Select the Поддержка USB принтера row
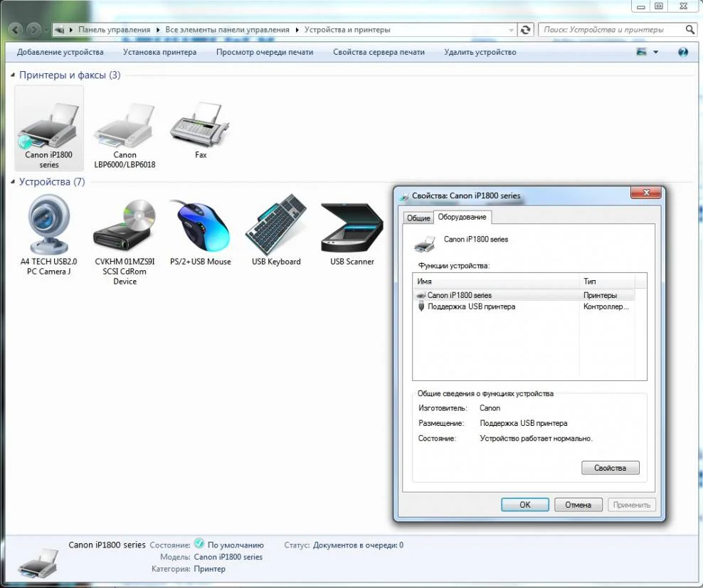 [524, 306]
